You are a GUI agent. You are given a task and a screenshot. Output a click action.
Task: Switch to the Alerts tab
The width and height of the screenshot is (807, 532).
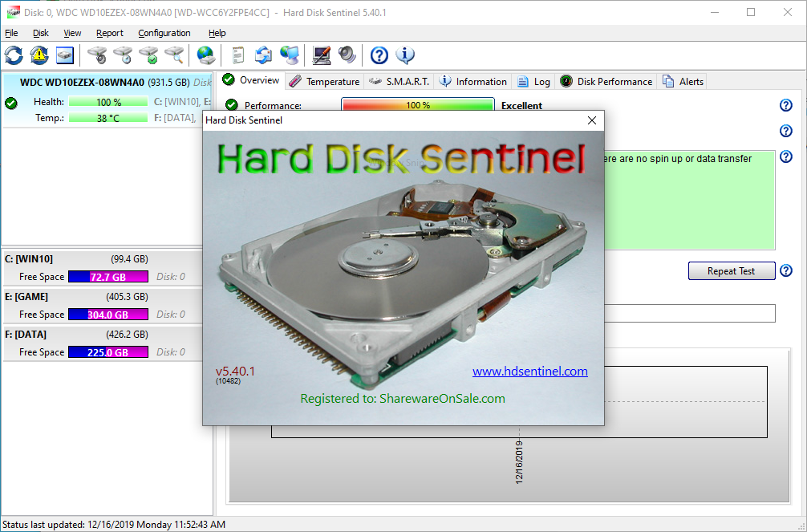click(683, 81)
